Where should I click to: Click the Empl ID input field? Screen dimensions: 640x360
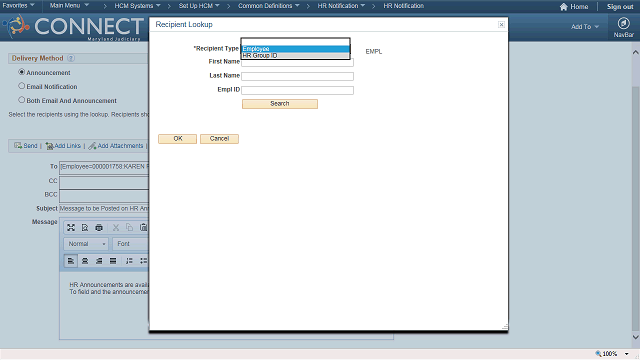(298, 90)
